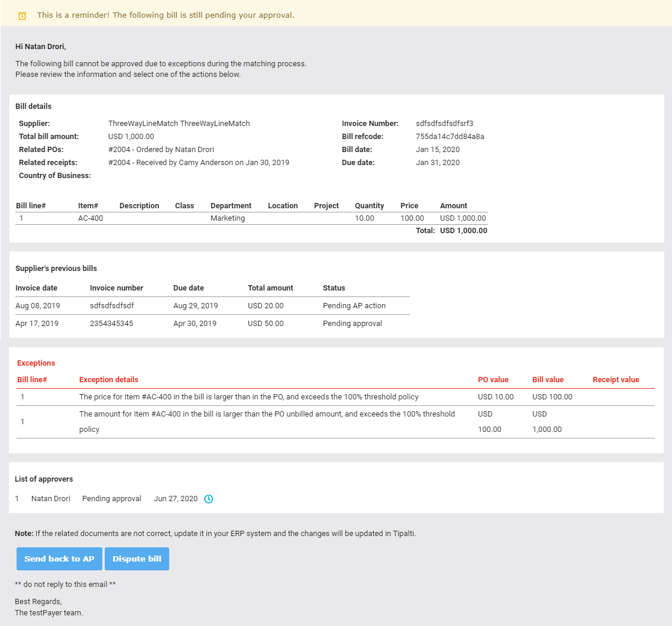Click the price exception detail text

point(248,397)
